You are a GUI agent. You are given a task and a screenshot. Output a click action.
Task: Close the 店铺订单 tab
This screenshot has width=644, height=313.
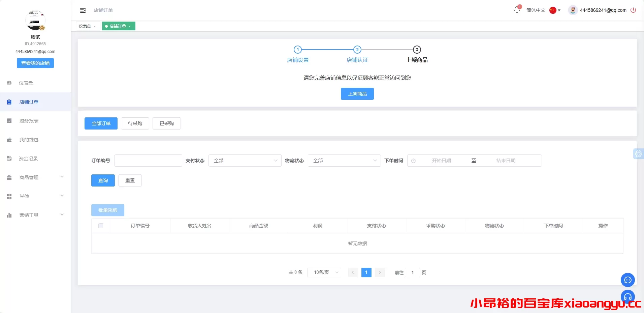click(x=130, y=26)
